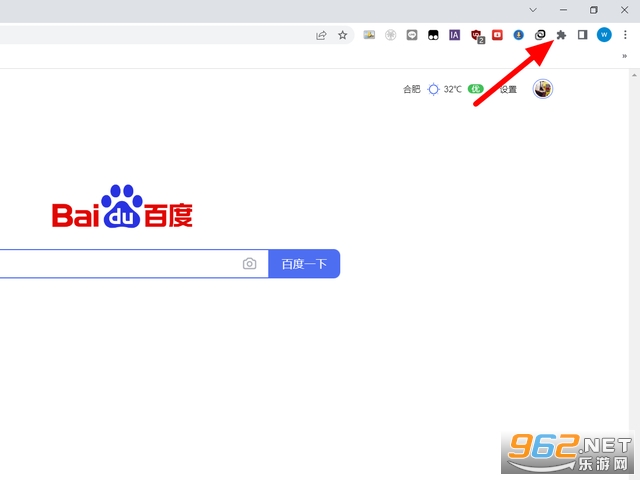Click the Tampermonkey extension icon
The image size is (640, 480).
point(432,35)
